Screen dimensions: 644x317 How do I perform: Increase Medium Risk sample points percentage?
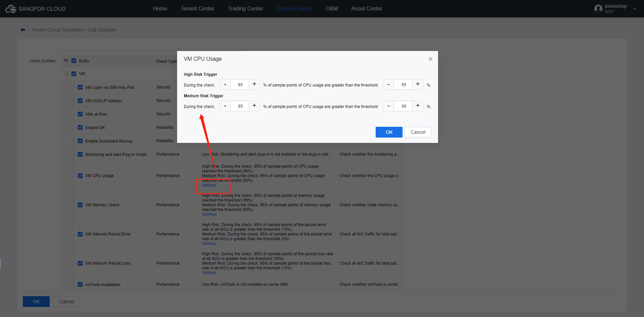(x=254, y=106)
